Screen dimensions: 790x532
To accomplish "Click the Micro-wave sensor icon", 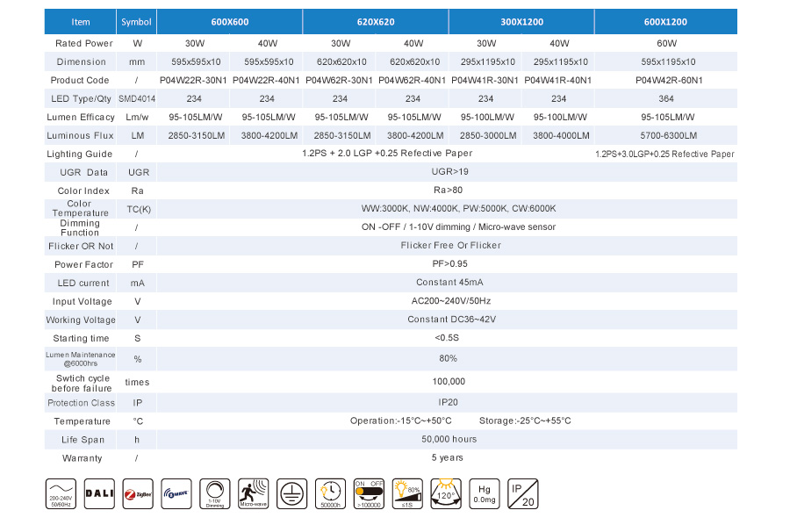I will coord(253,494).
